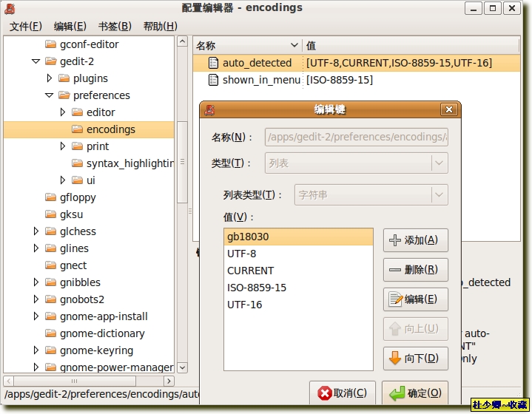Open the 列表类型(T) dropdown
The height and width of the screenshot is (414, 532).
click(371, 194)
